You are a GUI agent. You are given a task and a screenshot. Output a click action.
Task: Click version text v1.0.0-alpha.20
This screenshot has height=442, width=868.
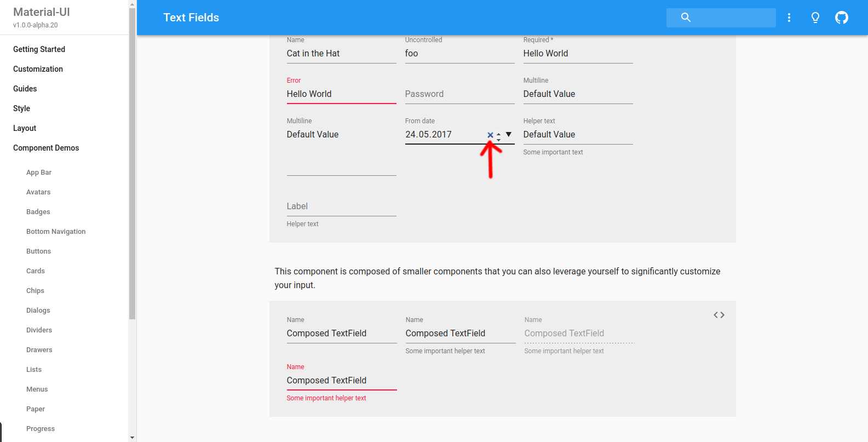35,25
